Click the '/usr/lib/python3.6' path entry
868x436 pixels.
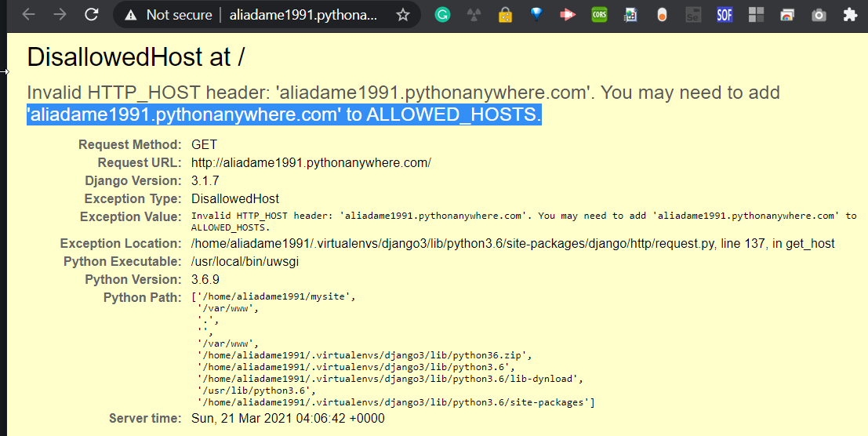256,391
